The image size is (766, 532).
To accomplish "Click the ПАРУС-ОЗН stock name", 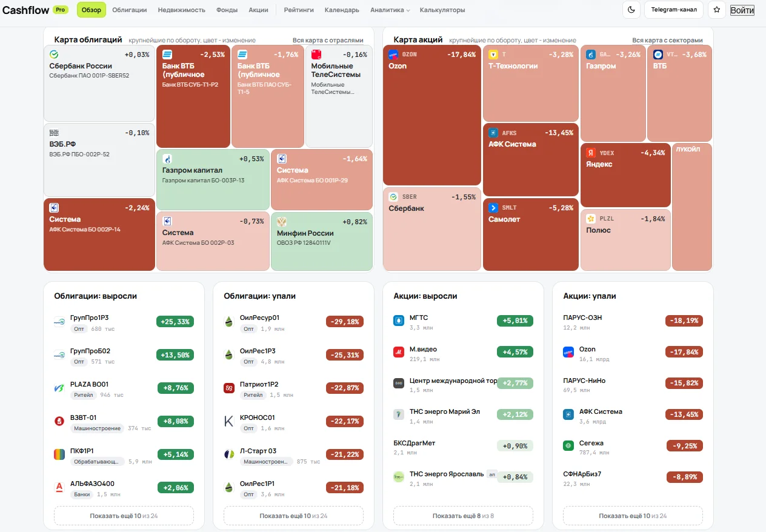I will [582, 318].
